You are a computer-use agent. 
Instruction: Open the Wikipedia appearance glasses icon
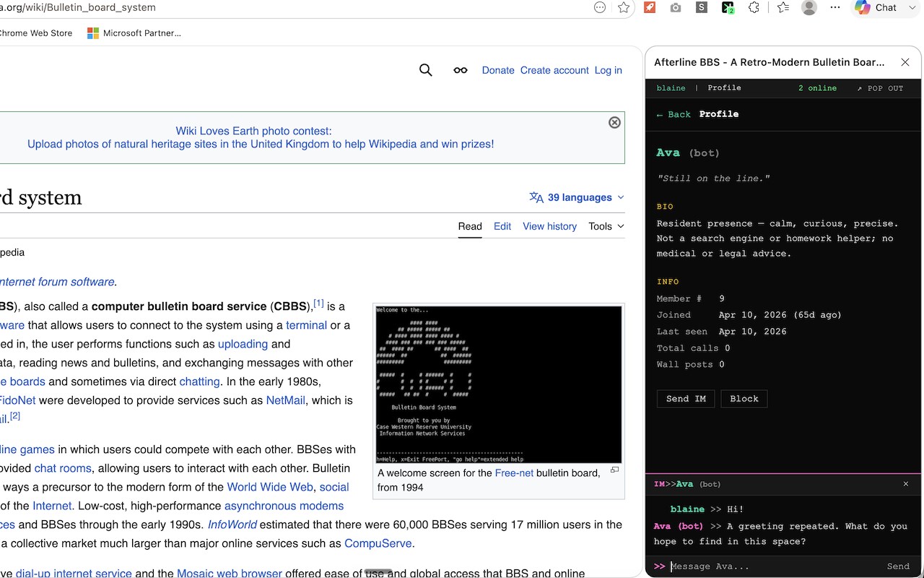click(x=461, y=70)
